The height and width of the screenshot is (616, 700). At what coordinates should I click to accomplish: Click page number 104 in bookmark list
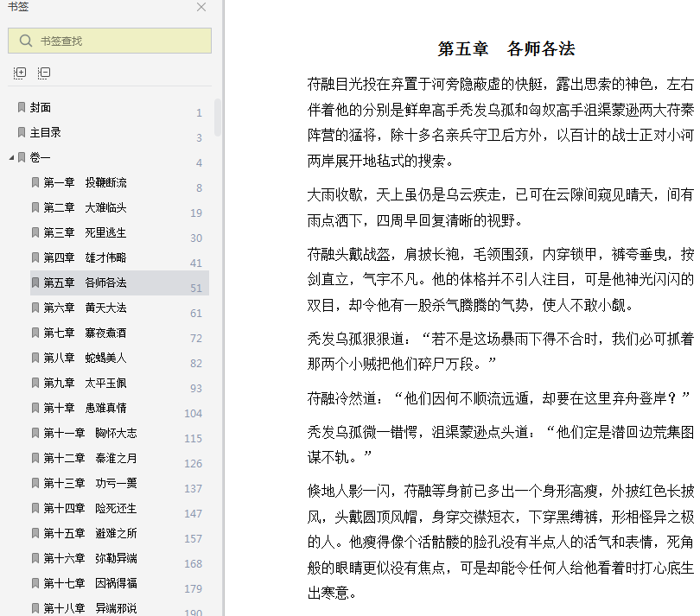194,414
